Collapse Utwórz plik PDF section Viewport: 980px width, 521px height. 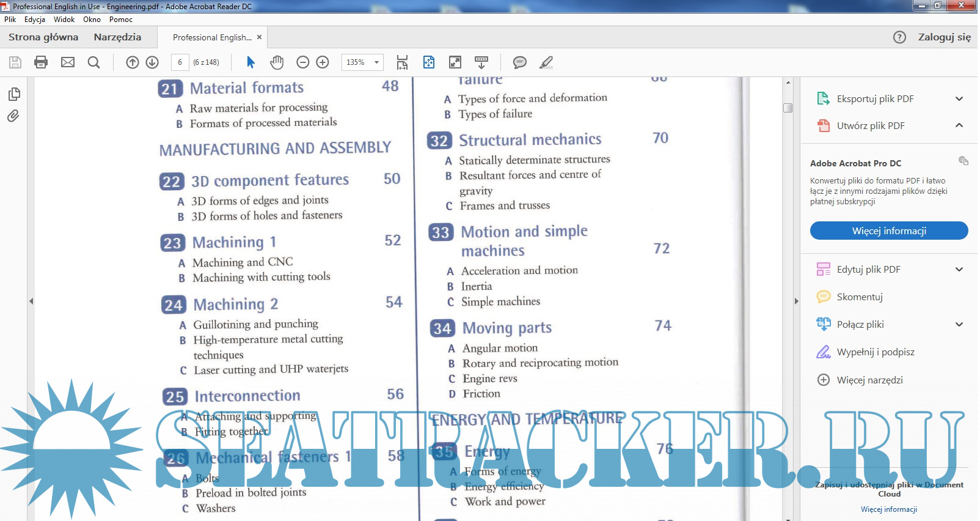point(959,126)
